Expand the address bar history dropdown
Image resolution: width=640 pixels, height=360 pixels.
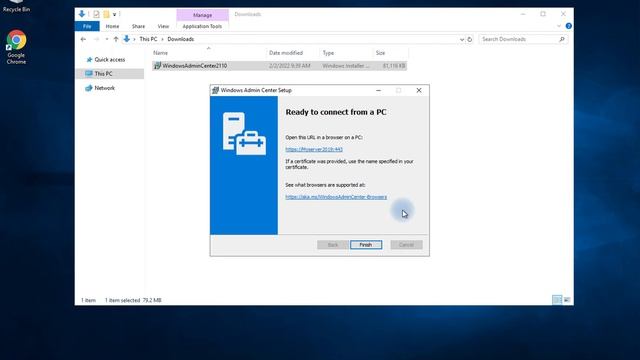click(462, 40)
